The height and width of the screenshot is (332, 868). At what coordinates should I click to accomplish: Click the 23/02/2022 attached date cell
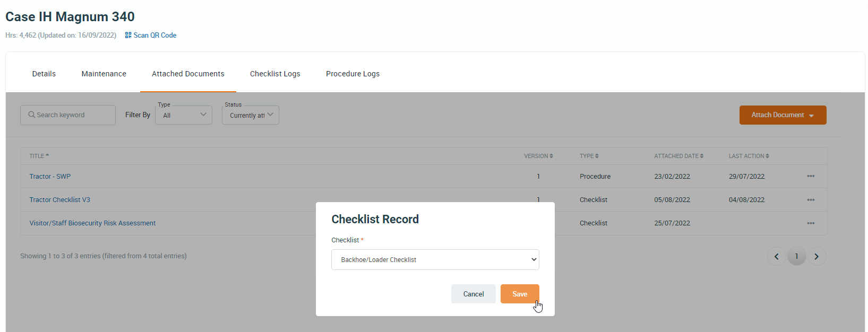[672, 177]
